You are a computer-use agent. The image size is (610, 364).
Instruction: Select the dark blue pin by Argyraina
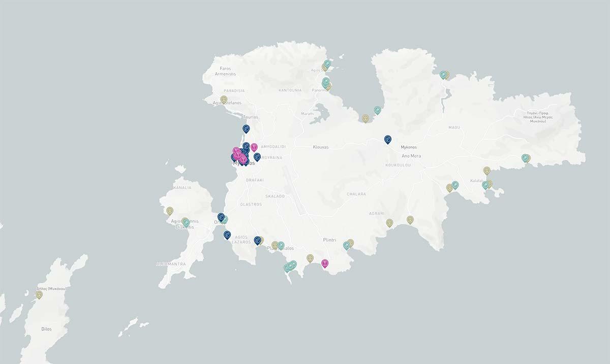point(257,157)
